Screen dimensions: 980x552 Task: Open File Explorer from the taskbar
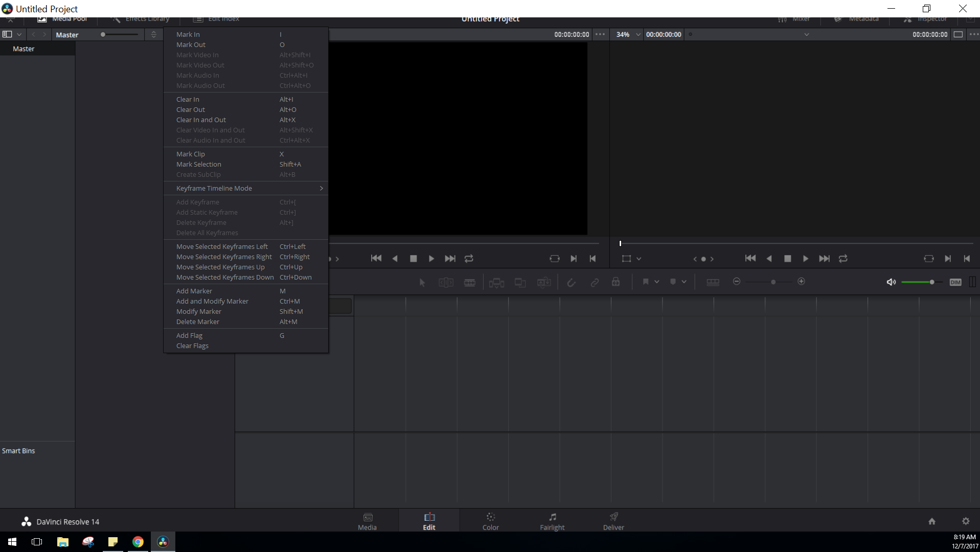62,542
